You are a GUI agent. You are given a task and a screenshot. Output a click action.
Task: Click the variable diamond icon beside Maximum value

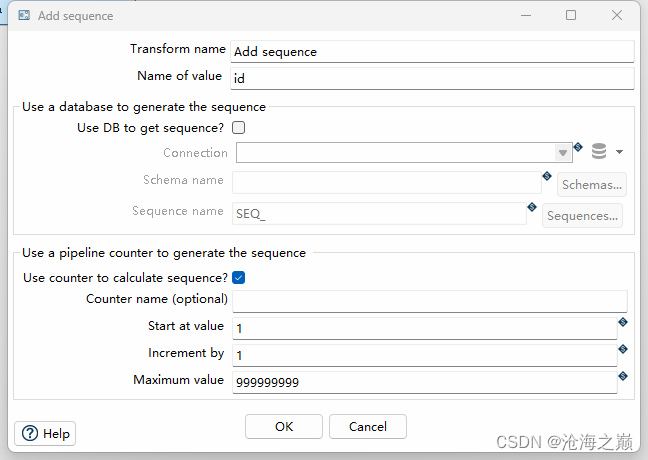pos(622,376)
